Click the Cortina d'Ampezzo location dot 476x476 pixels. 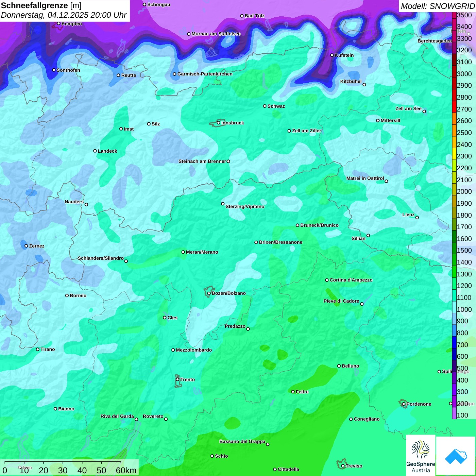pyautogui.click(x=327, y=280)
